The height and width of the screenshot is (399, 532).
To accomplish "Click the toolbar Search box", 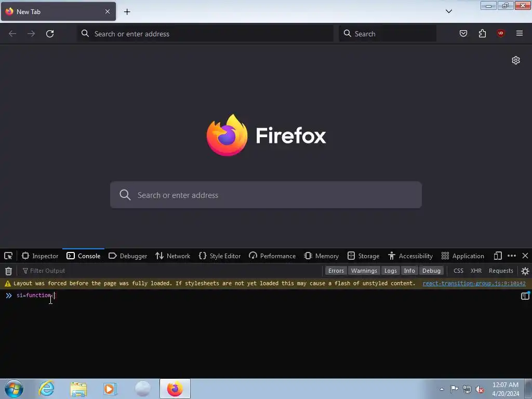I will click(x=388, y=34).
